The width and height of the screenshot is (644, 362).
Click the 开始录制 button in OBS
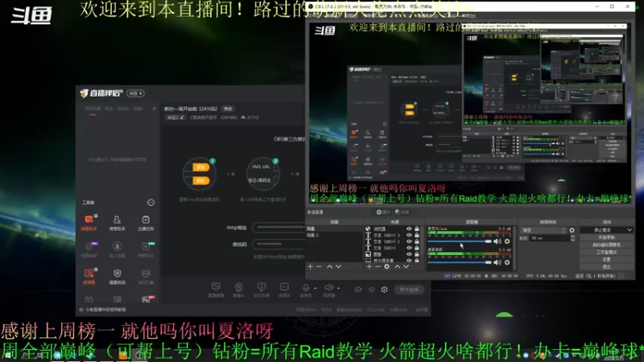[x=607, y=237]
